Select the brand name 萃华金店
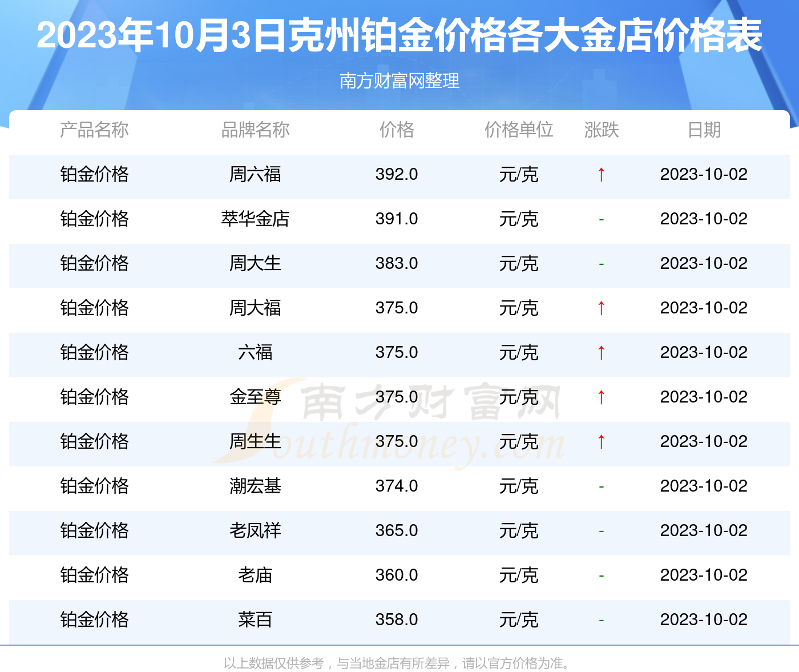 pos(255,219)
